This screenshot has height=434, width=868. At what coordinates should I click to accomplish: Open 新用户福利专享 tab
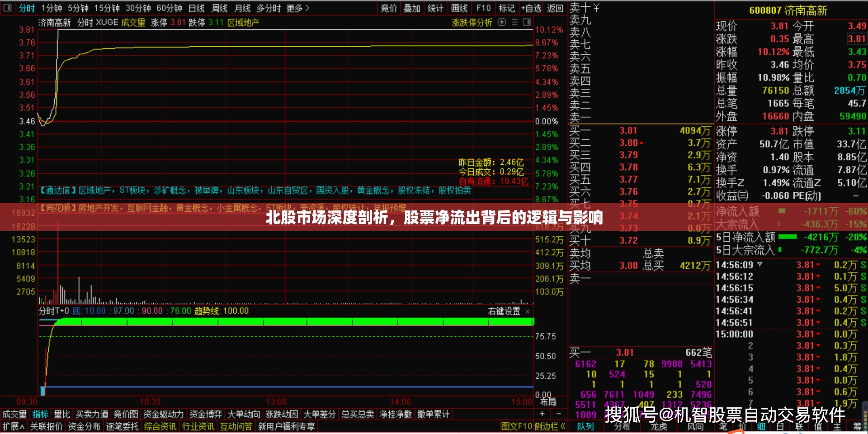pos(286,426)
